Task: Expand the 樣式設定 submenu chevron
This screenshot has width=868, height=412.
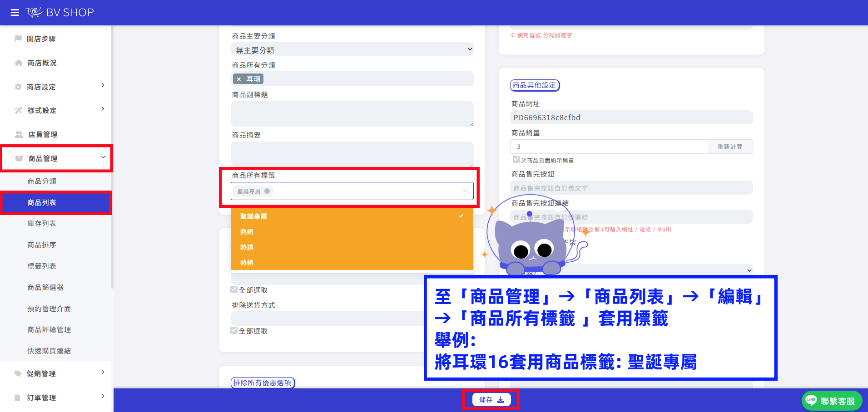Action: pyautogui.click(x=103, y=109)
